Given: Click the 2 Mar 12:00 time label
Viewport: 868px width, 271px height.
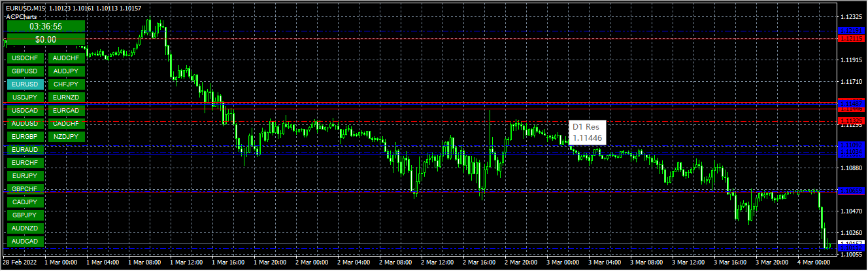Looking at the screenshot, I should pos(437,262).
